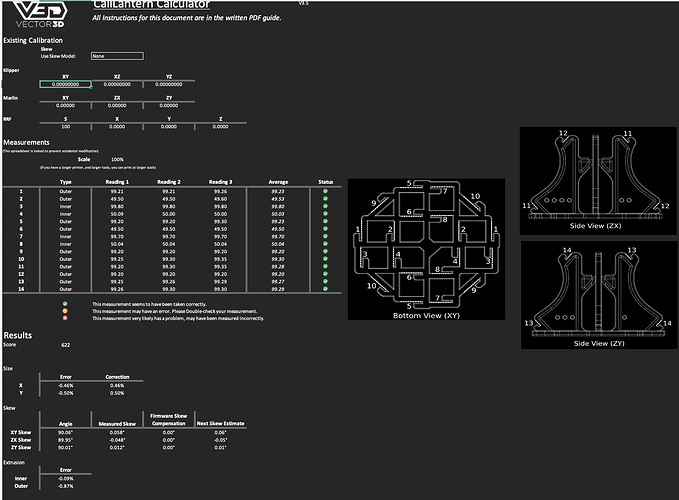Select Reading 3 cell in measurement row 10
The width and height of the screenshot is (679, 500).
click(220, 259)
